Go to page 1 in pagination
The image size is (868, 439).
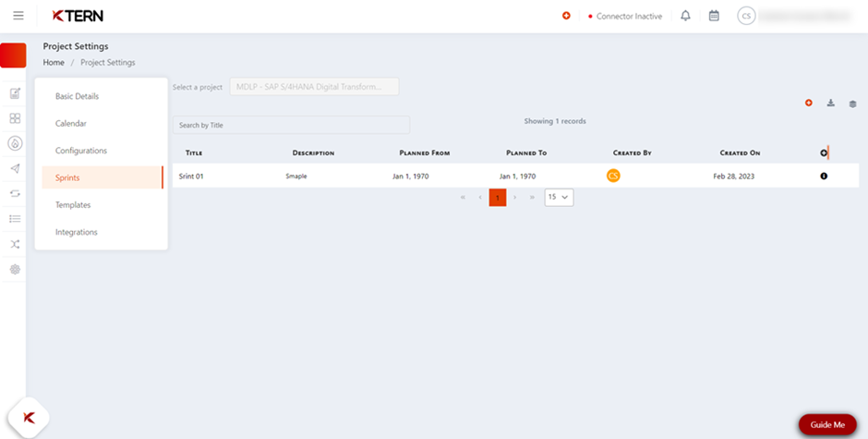(x=498, y=198)
